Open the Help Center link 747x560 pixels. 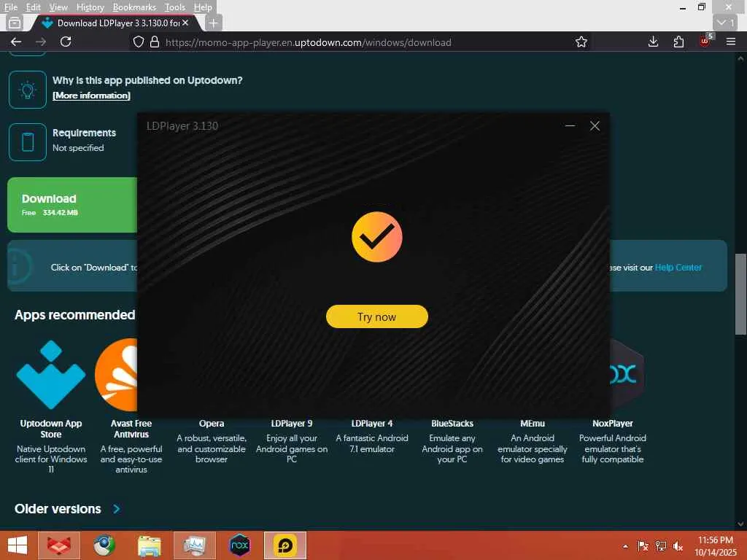pos(678,268)
